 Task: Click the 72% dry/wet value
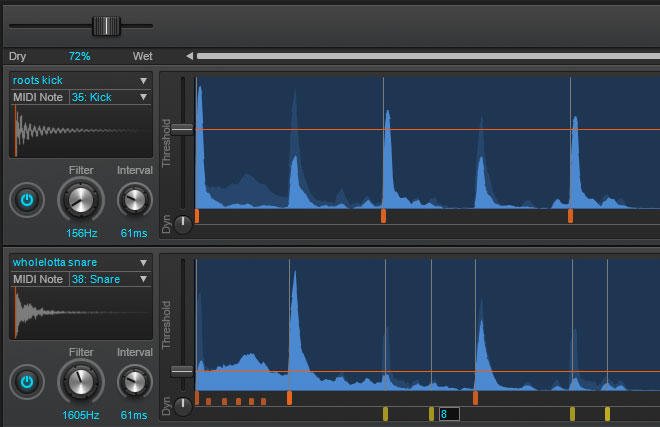80,56
